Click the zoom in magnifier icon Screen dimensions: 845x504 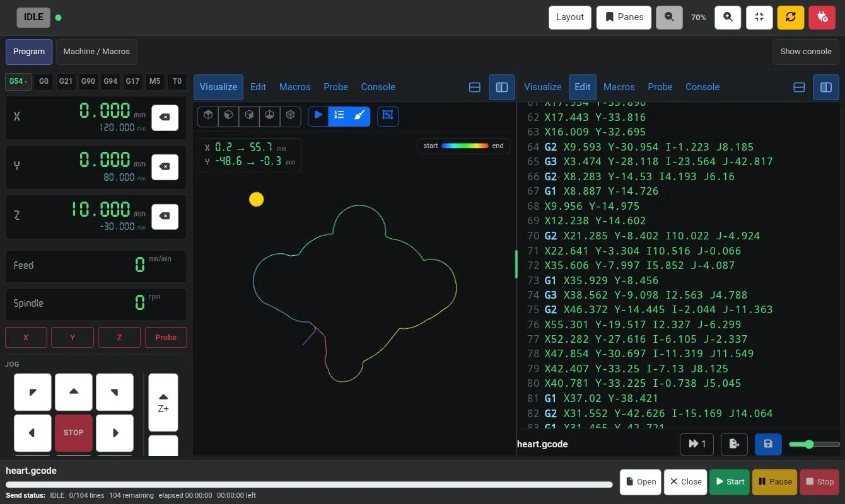(728, 18)
